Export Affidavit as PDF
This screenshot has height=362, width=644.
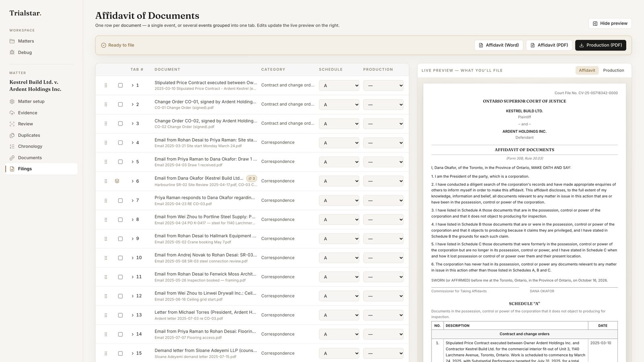pos(549,45)
